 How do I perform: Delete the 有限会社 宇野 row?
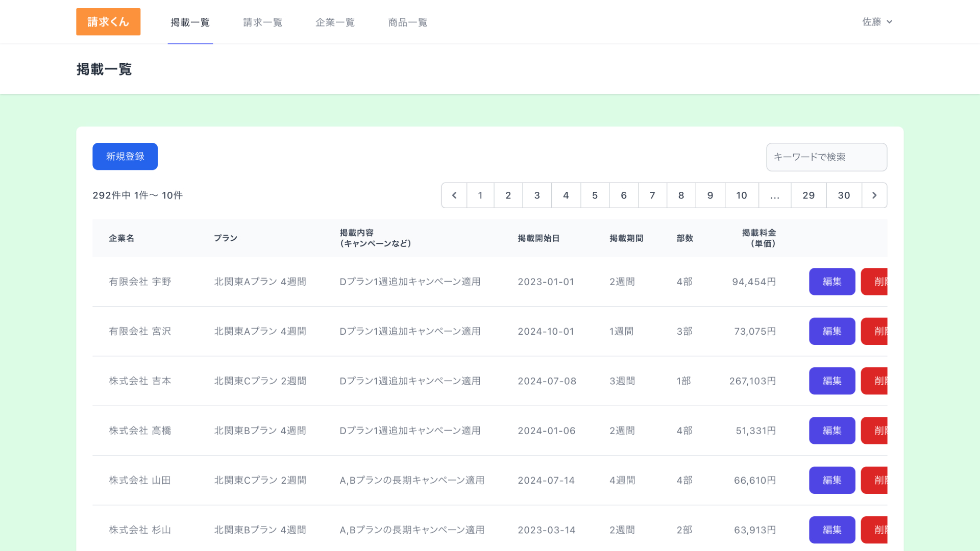point(874,282)
